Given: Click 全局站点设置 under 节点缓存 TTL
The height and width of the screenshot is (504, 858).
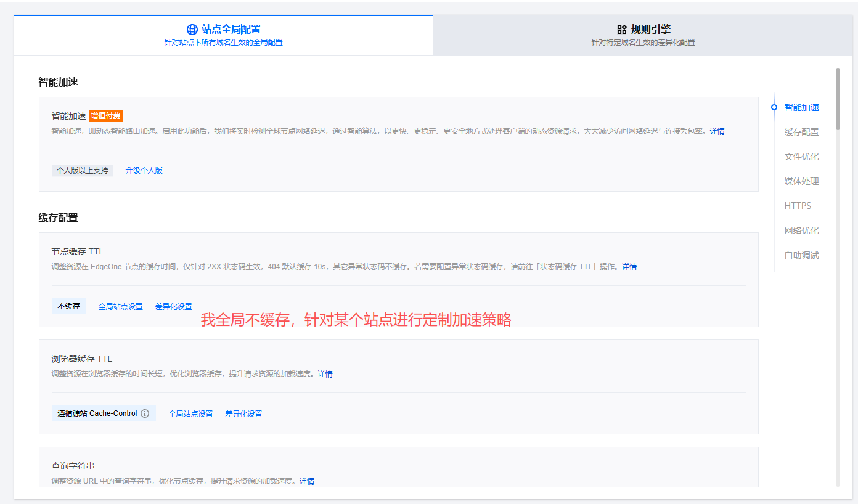Looking at the screenshot, I should [x=120, y=307].
